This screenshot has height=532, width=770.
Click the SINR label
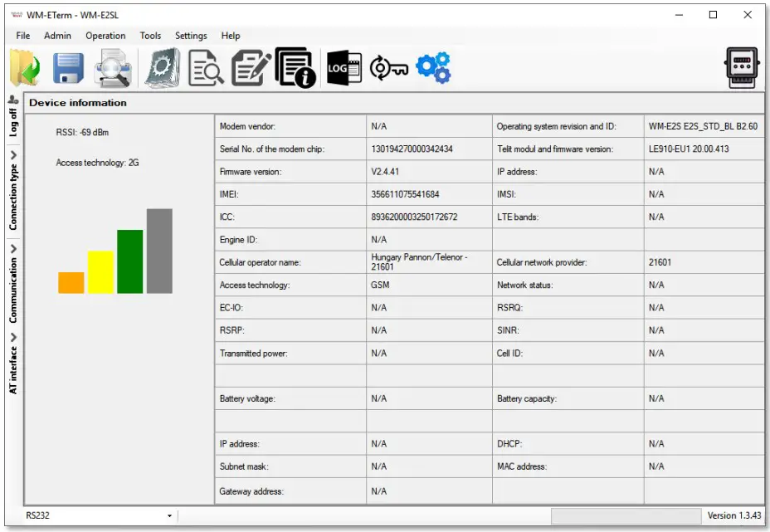point(508,330)
